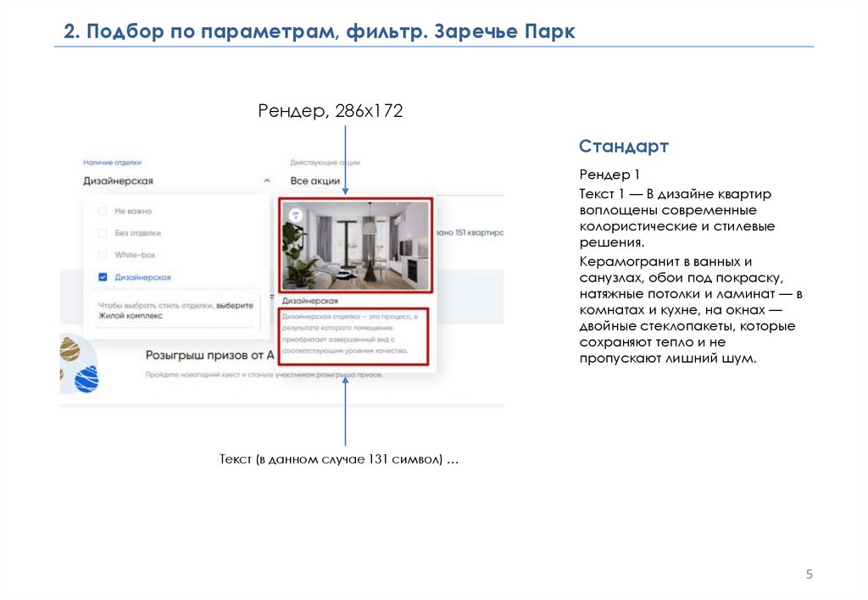This screenshot has width=868, height=600.
Task: Click the 'Рендер, 286x172' annotation label
Action: [x=330, y=111]
